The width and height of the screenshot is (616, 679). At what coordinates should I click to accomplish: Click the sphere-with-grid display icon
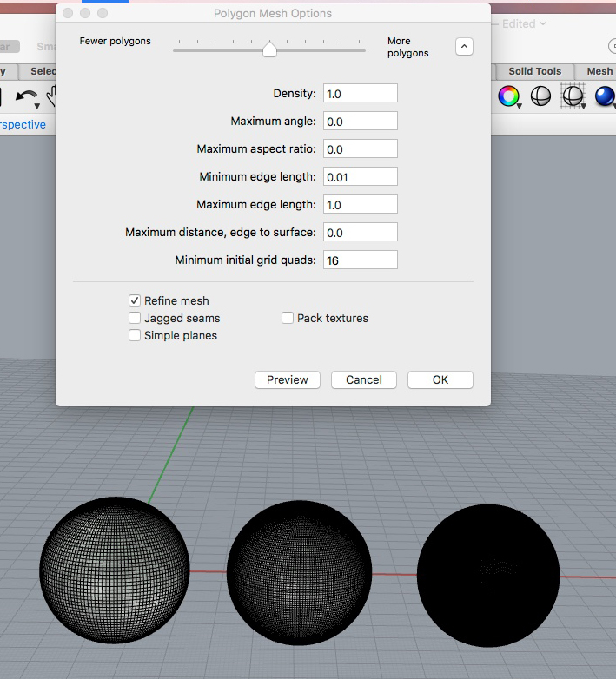click(572, 96)
